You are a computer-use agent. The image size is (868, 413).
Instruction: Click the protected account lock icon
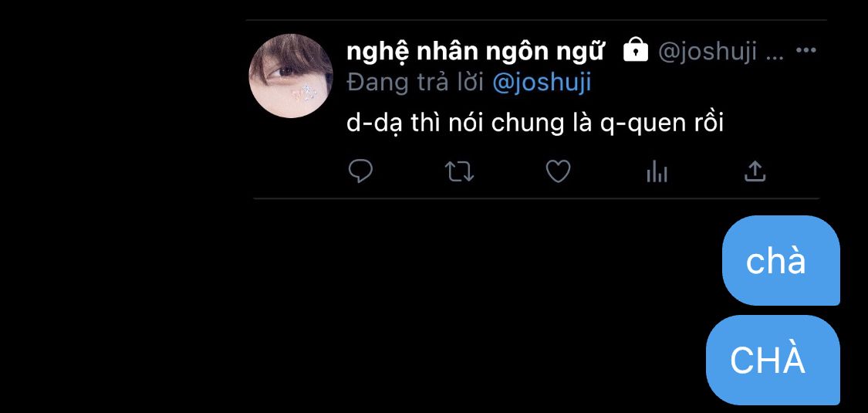click(636, 50)
